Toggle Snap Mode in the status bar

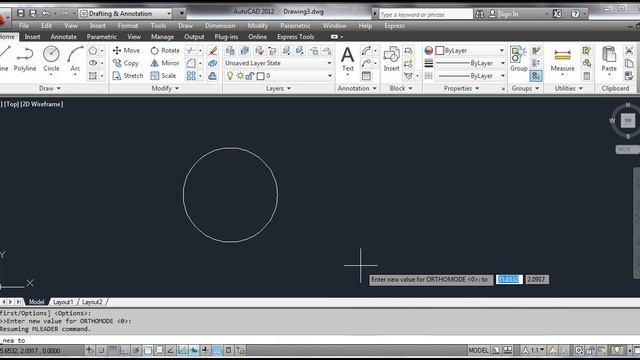(101, 350)
